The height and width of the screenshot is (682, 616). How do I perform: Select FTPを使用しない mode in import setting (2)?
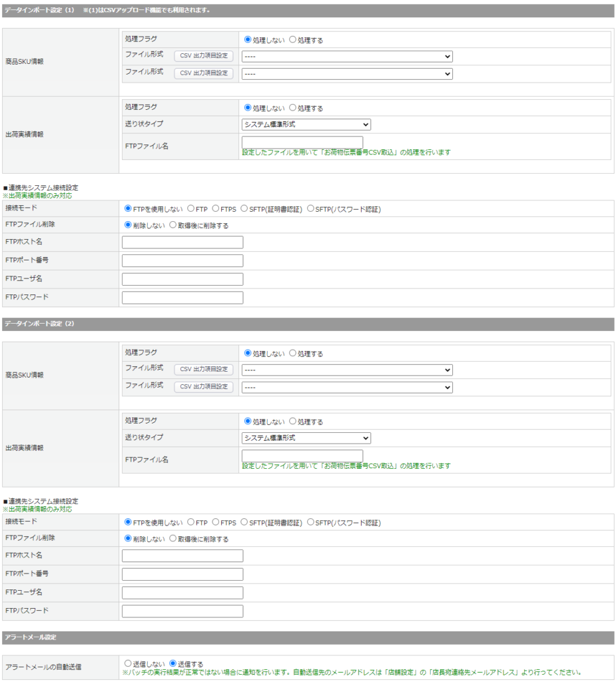(128, 522)
